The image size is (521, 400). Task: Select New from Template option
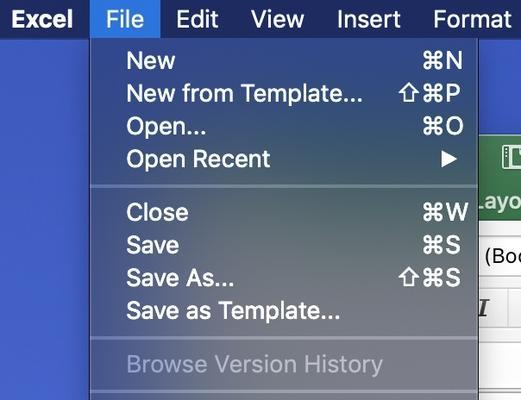[284, 93]
